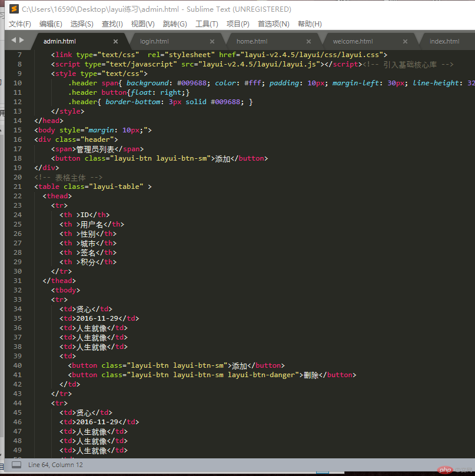This screenshot has height=476, width=475.
Task: Click line number 21 in the gutter
Action: (18, 187)
